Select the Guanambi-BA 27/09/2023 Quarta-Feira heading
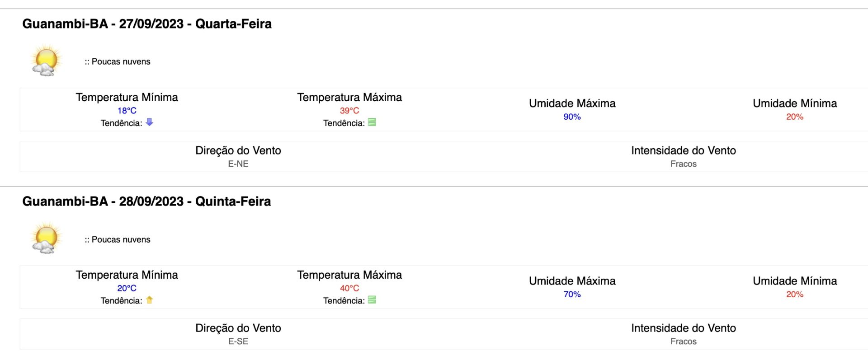The width and height of the screenshot is (868, 360). [x=147, y=23]
